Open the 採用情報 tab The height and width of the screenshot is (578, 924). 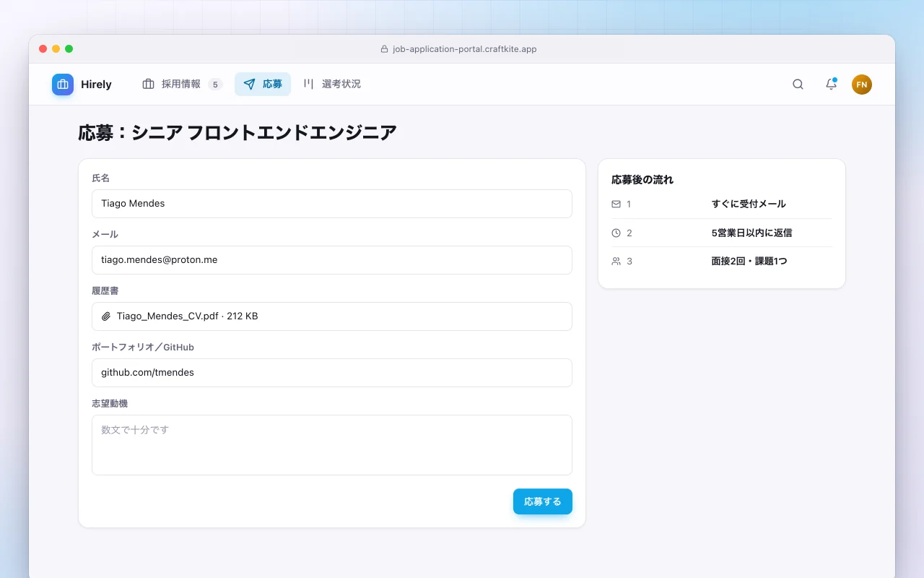[183, 85]
